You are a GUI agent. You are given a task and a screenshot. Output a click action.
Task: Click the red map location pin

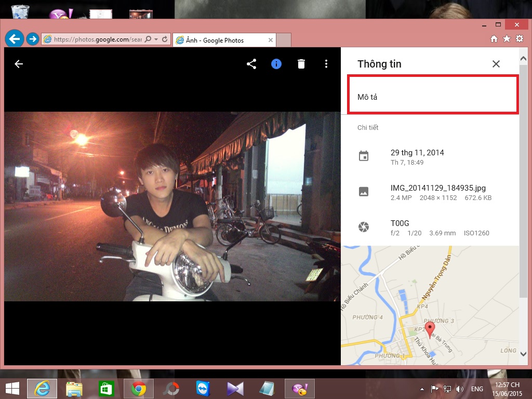(x=430, y=328)
